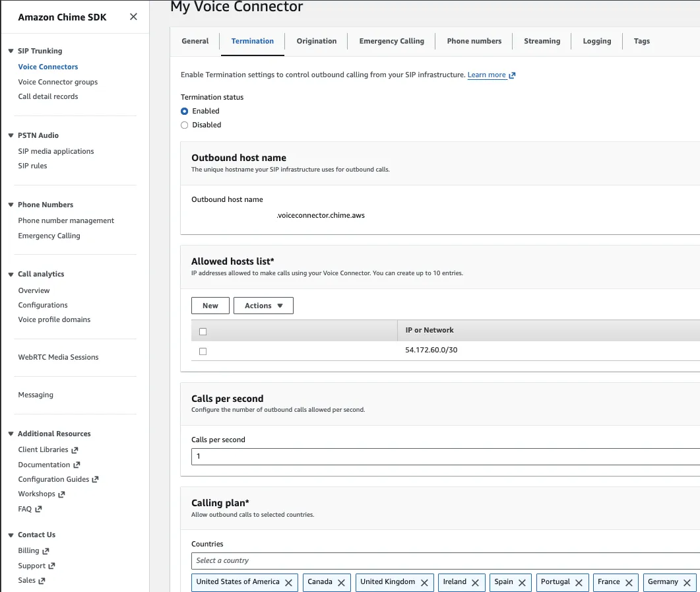This screenshot has width=700, height=592.
Task: Go to SIP rules
Action: [x=32, y=166]
